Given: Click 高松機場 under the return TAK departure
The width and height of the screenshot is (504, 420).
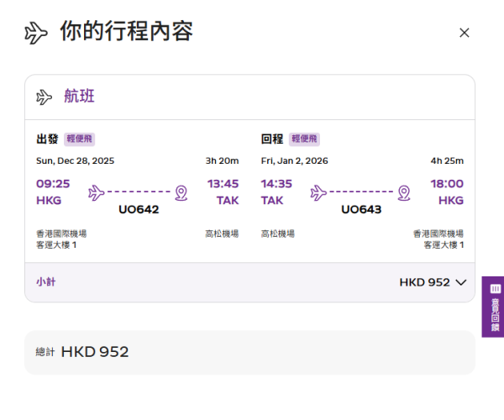Looking at the screenshot, I should pyautogui.click(x=278, y=234).
